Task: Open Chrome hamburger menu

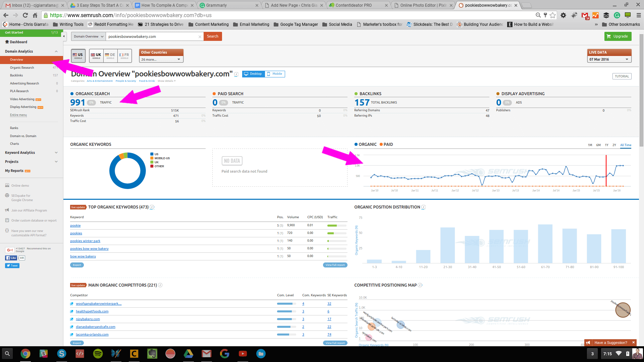Action: tap(639, 15)
